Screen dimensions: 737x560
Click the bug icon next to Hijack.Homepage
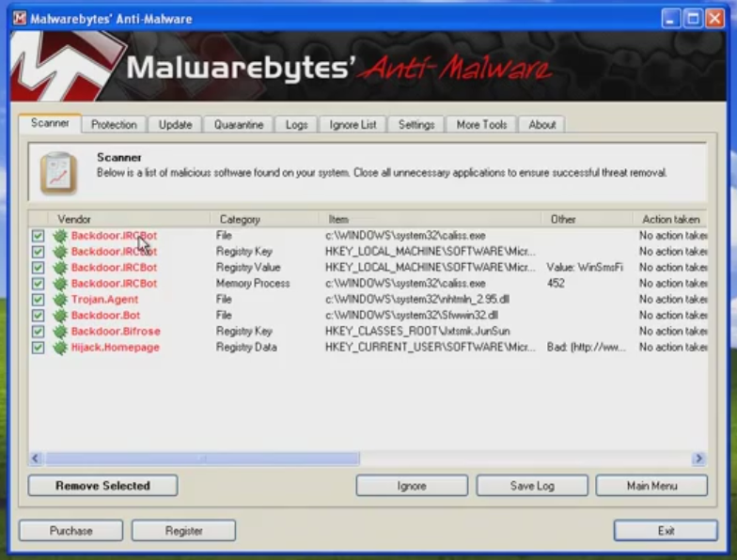click(x=60, y=348)
